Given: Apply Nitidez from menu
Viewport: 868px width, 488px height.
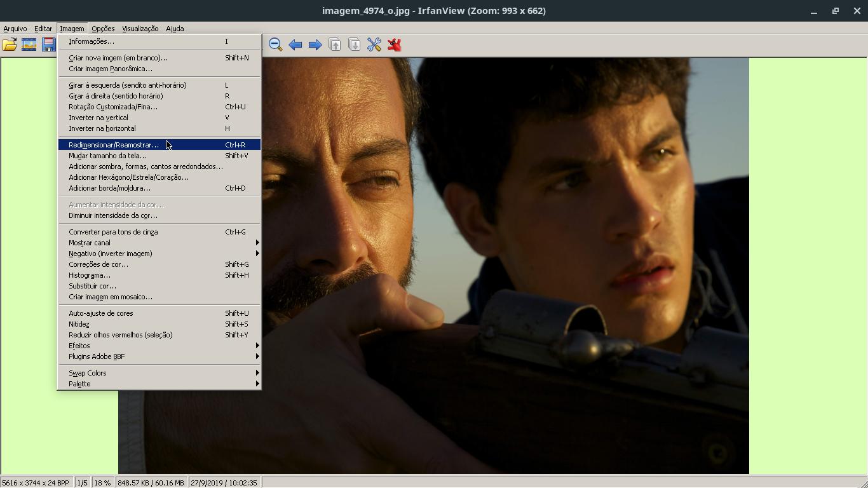Looking at the screenshot, I should point(159,324).
